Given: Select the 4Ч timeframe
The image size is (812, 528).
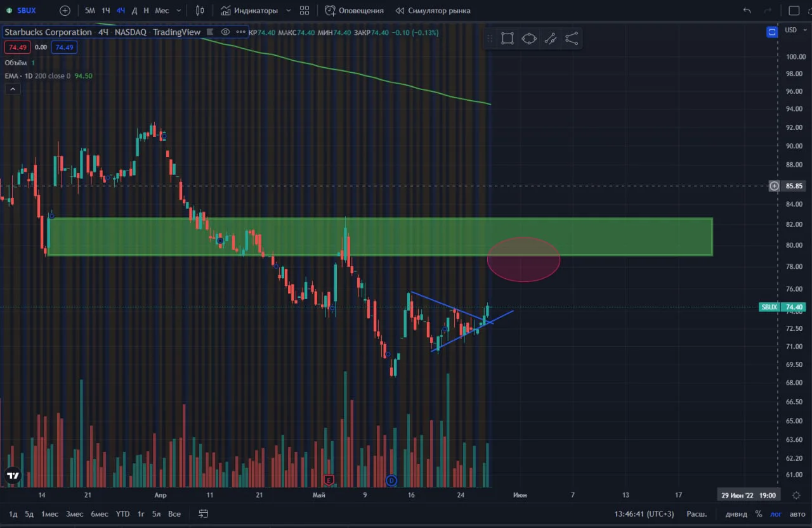Looking at the screenshot, I should pyautogui.click(x=121, y=11).
